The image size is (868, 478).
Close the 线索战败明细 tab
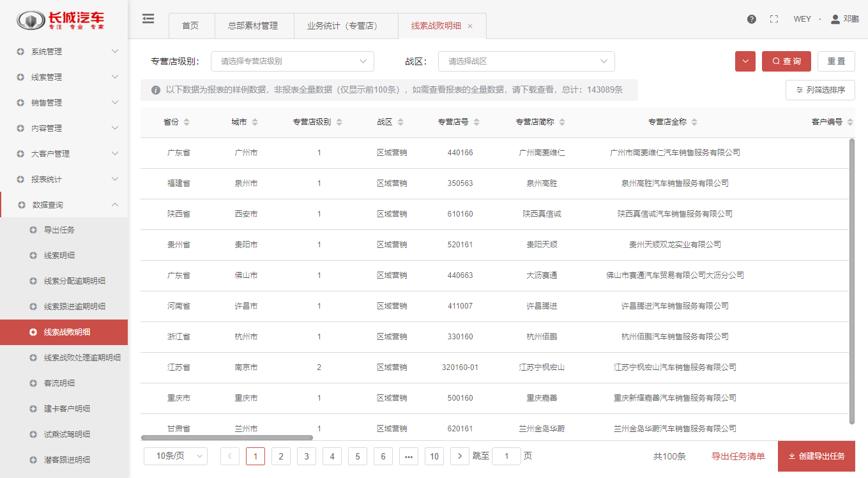(x=471, y=26)
